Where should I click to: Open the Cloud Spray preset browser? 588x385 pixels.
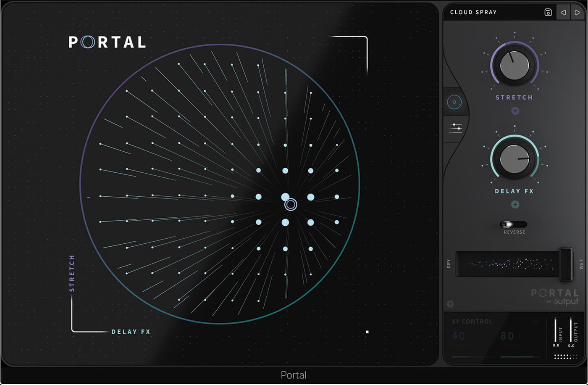473,12
